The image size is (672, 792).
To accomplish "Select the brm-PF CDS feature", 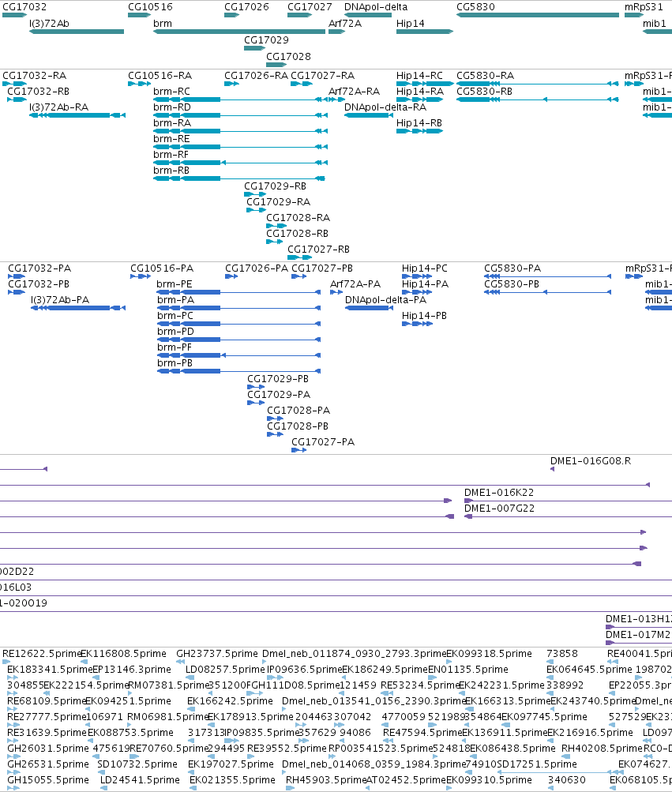I will (238, 355).
